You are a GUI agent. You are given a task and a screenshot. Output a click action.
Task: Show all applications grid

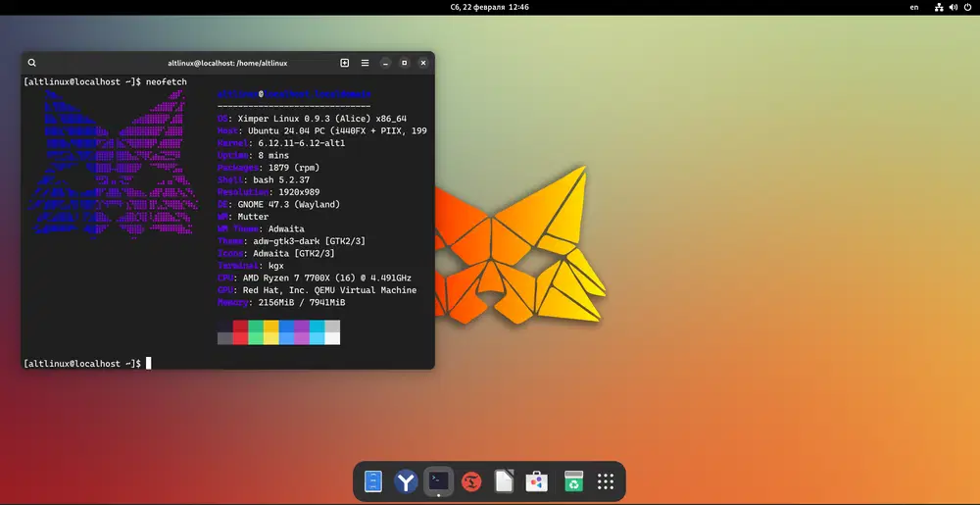[606, 481]
